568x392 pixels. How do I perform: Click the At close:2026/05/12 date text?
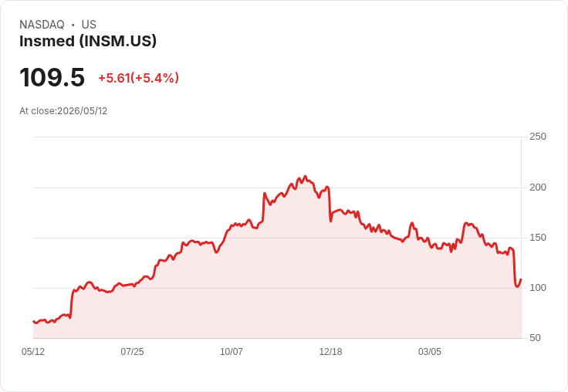point(63,111)
